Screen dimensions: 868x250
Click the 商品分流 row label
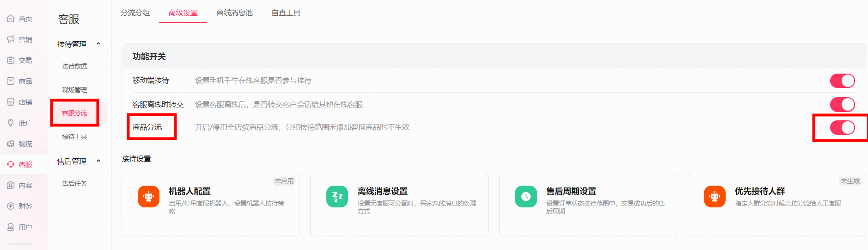tap(147, 127)
